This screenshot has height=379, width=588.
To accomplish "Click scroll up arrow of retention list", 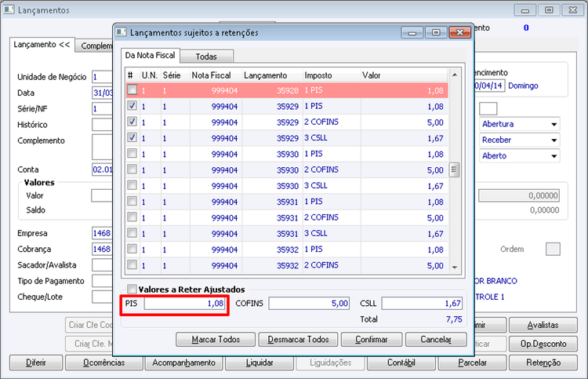I will click(455, 75).
